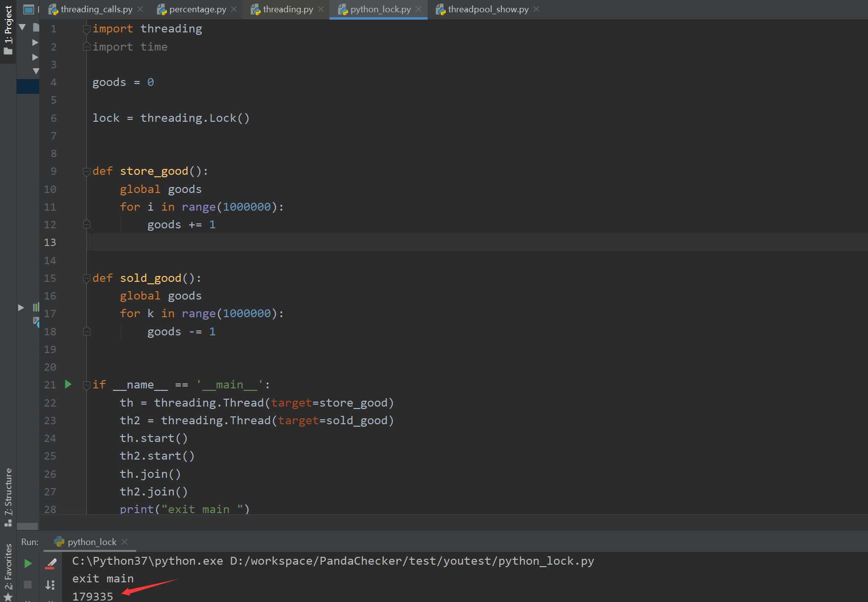This screenshot has height=602, width=868.
Task: Click 'import time' on line 2
Action: point(130,47)
